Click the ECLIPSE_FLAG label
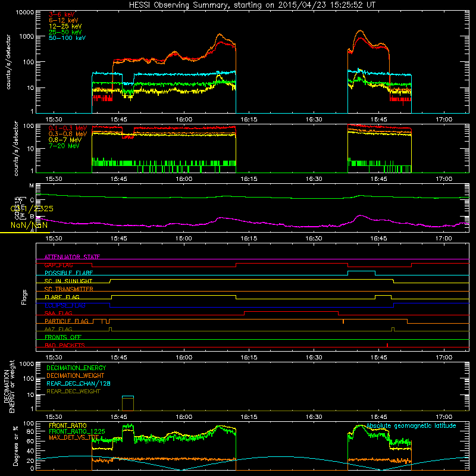The image size is (476, 476). 65,305
